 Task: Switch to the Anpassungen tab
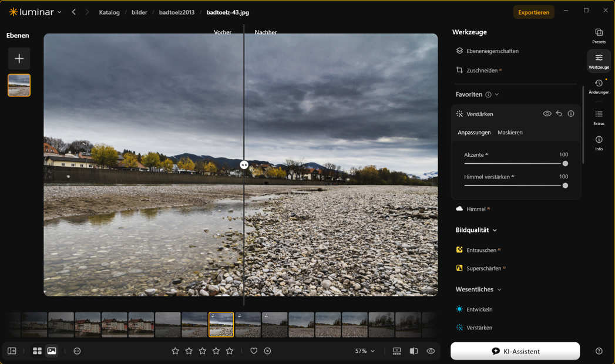(474, 133)
